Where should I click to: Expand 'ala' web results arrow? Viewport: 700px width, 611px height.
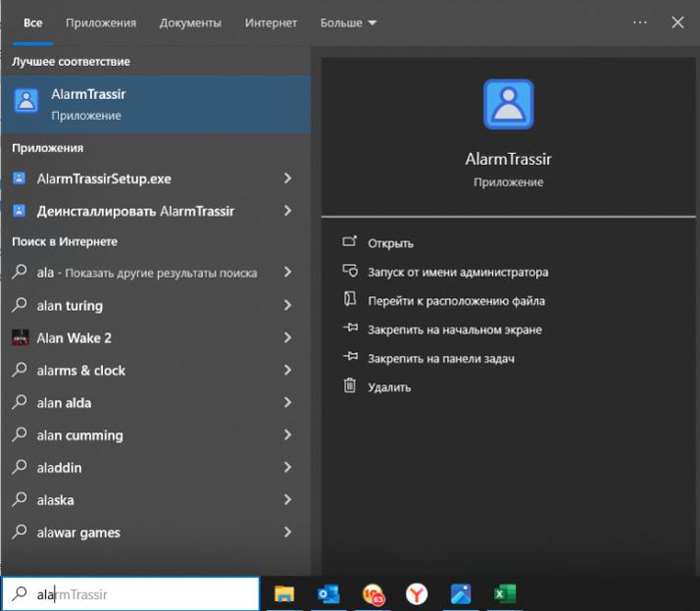point(288,272)
